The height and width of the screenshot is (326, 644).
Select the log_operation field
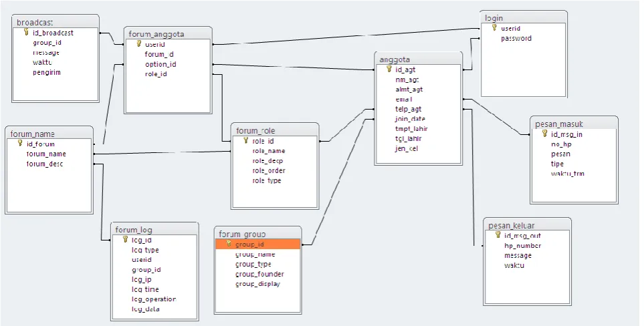[x=154, y=299]
